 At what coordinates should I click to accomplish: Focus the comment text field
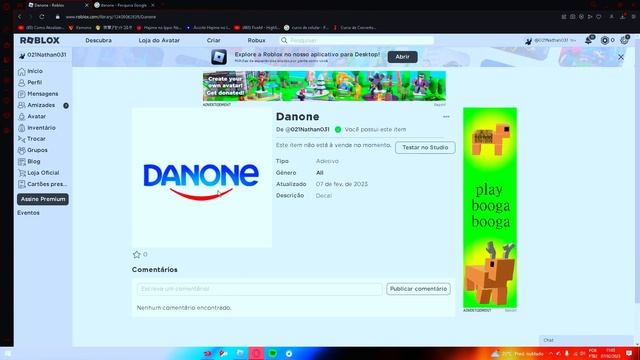[x=260, y=289]
